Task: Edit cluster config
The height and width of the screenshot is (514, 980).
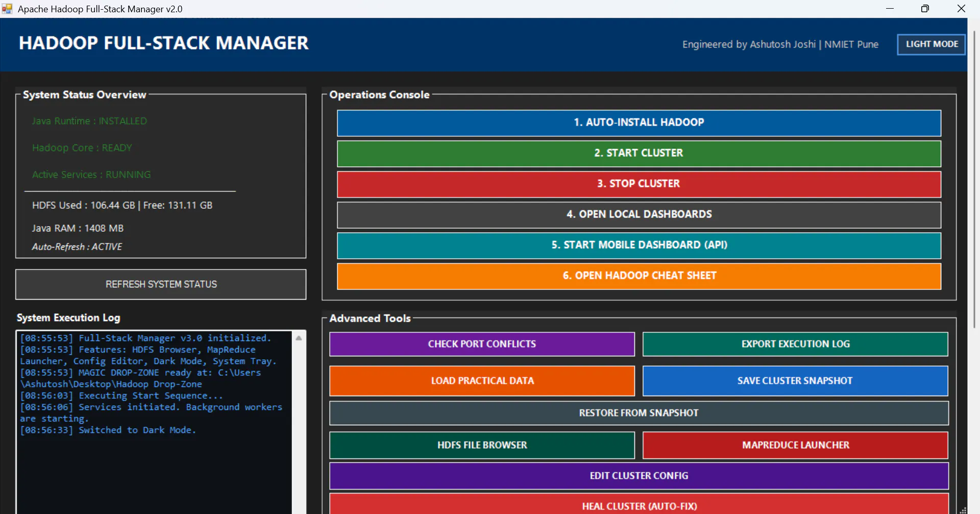Action: pos(639,476)
